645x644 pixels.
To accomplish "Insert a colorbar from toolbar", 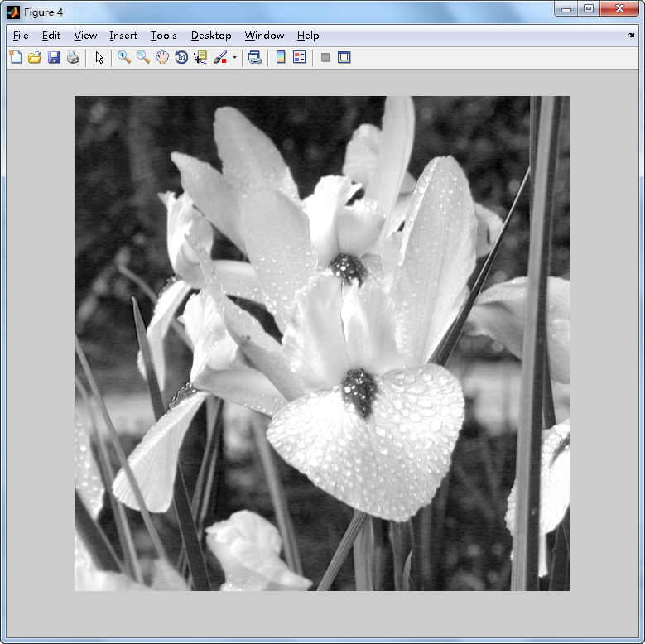I will click(x=281, y=57).
